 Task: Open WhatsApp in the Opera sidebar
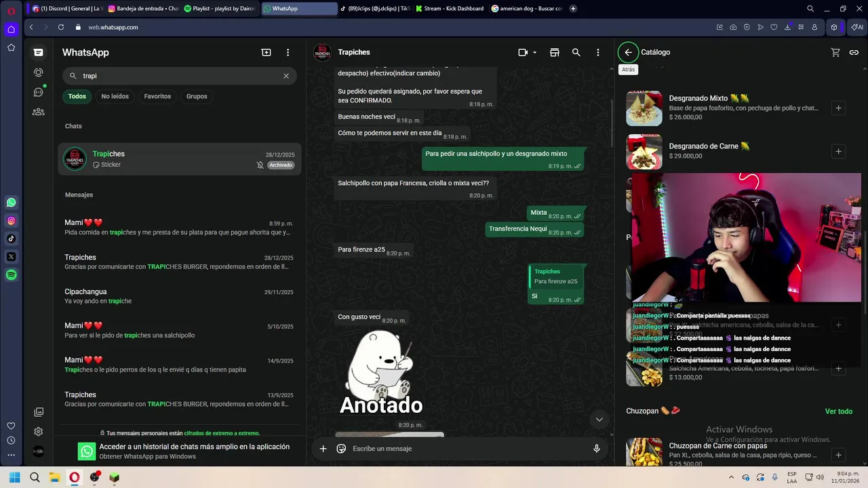point(11,203)
